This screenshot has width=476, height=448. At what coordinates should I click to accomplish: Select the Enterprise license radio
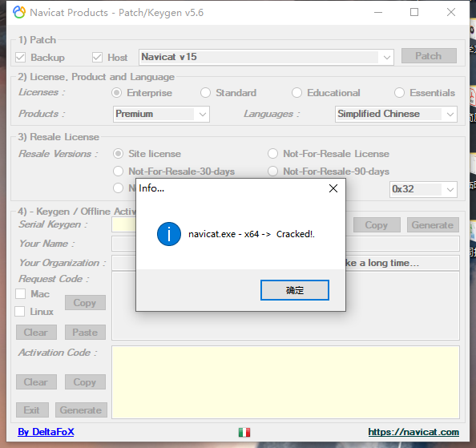pyautogui.click(x=116, y=93)
